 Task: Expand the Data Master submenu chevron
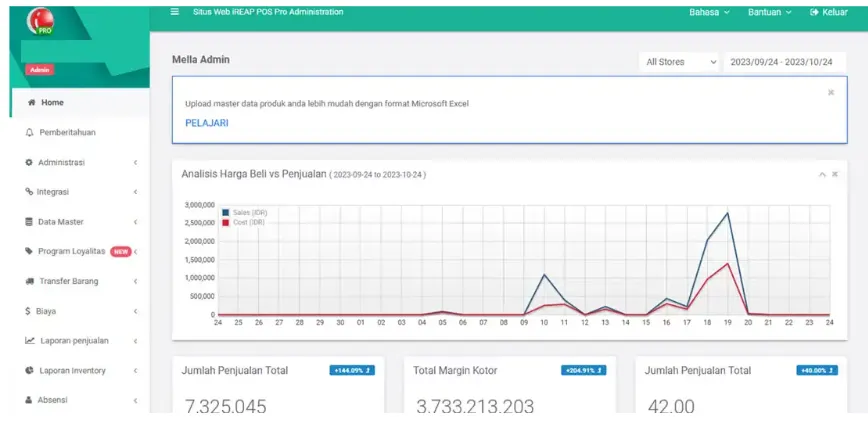pyautogui.click(x=136, y=221)
